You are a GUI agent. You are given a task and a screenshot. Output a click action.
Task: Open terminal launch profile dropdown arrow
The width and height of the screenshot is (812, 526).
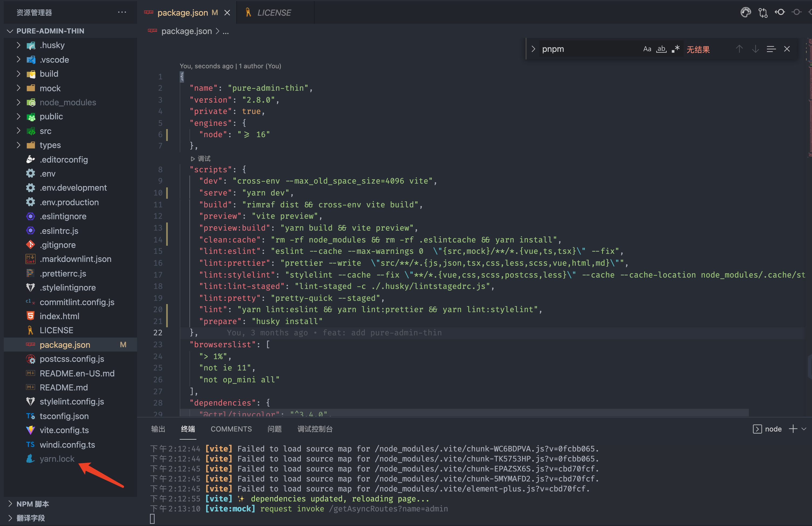804,429
